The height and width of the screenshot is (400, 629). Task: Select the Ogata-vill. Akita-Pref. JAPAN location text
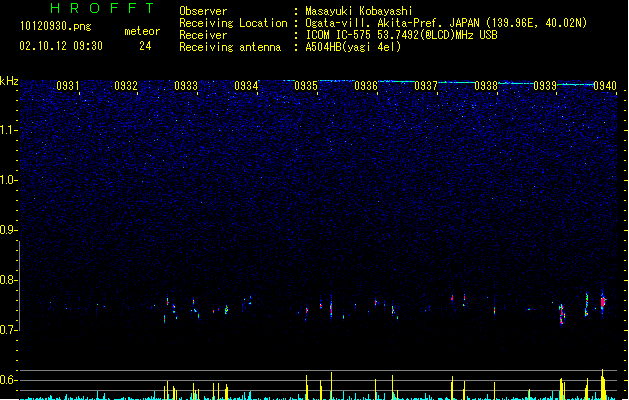coord(446,23)
